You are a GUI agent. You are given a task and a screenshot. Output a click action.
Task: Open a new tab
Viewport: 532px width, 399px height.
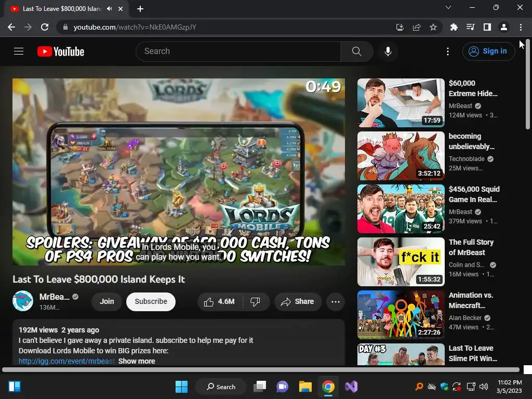[x=140, y=9]
